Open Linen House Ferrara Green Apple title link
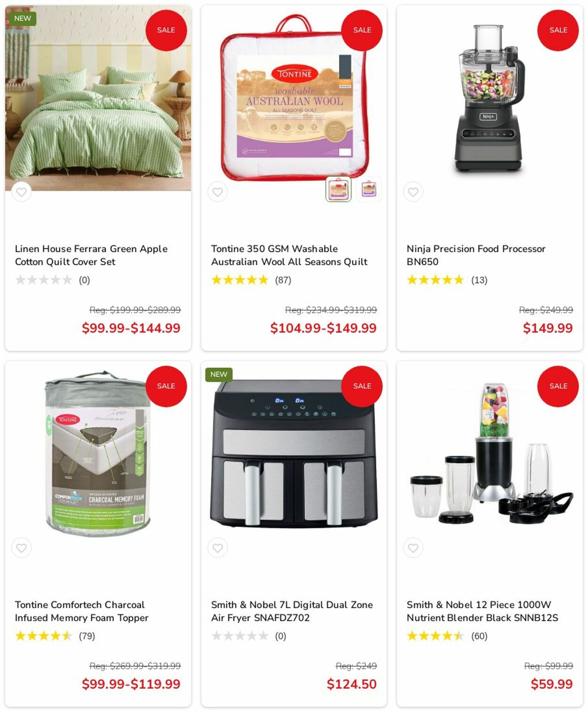Image resolution: width=588 pixels, height=712 pixels. coord(91,255)
